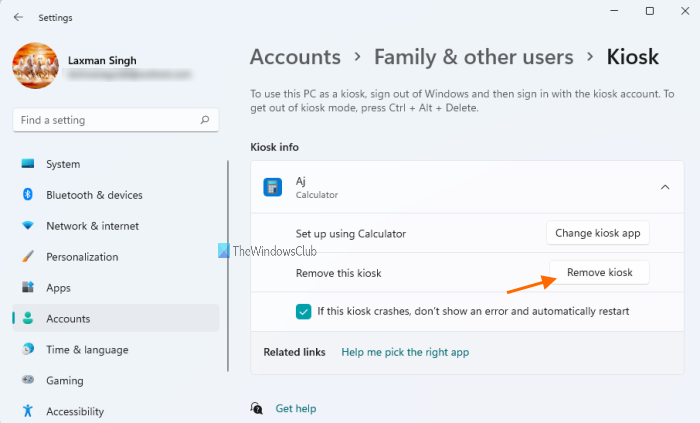Viewport: 700px width, 423px height.
Task: Click the Bluetooth & devices icon
Action: coord(28,195)
